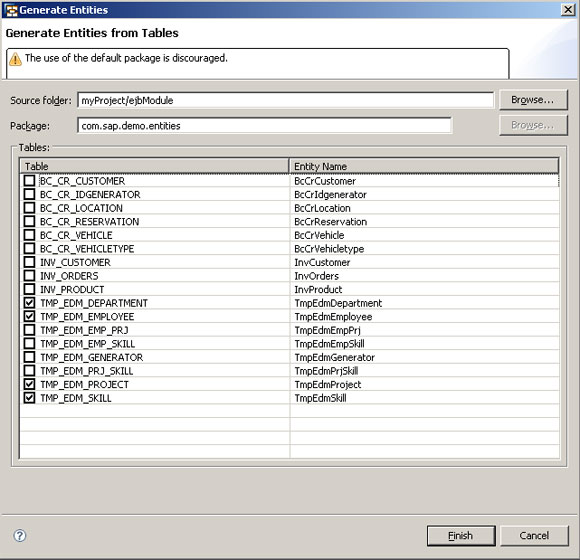This screenshot has height=560, width=580.
Task: Click into the Source folder field
Action: coord(285,100)
